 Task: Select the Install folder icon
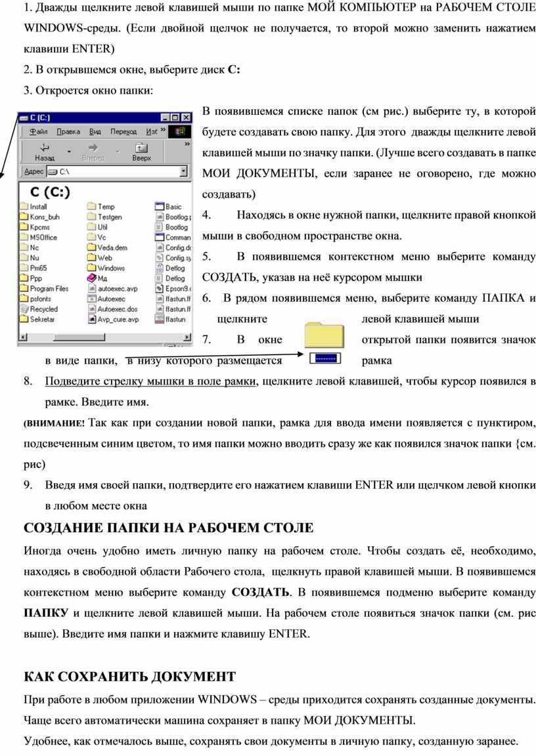(x=24, y=206)
